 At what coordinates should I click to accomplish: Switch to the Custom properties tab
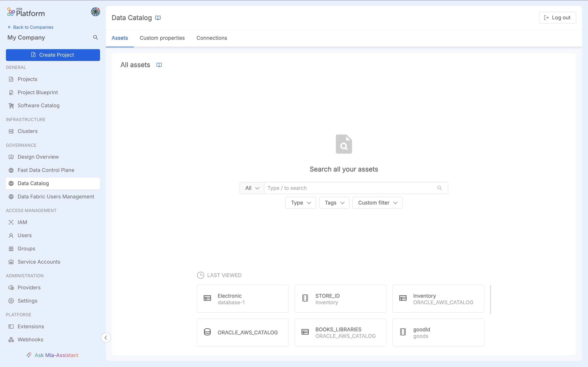click(162, 38)
